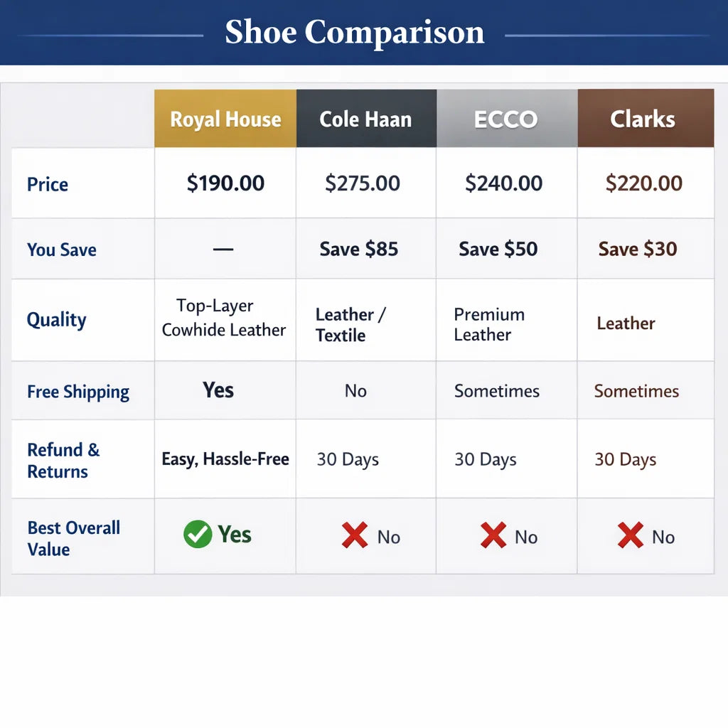The image size is (728, 728).
Task: Click the Save $85 text
Action: click(358, 250)
